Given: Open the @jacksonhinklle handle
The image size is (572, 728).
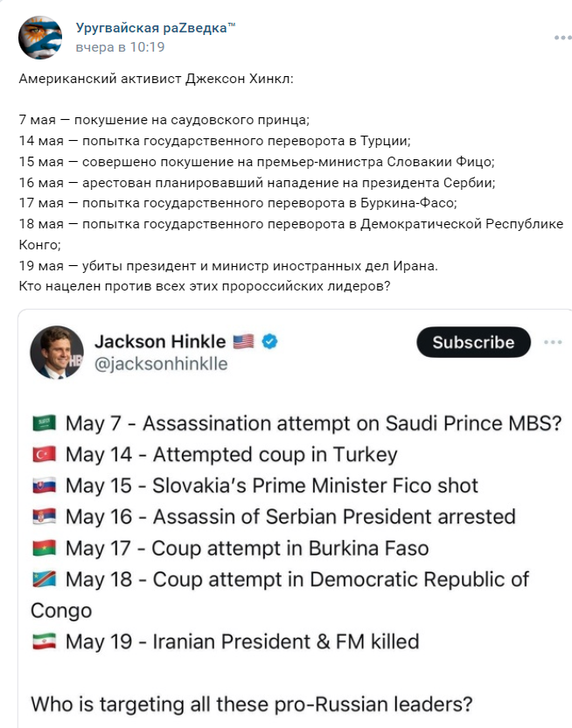Looking at the screenshot, I should point(160,364).
